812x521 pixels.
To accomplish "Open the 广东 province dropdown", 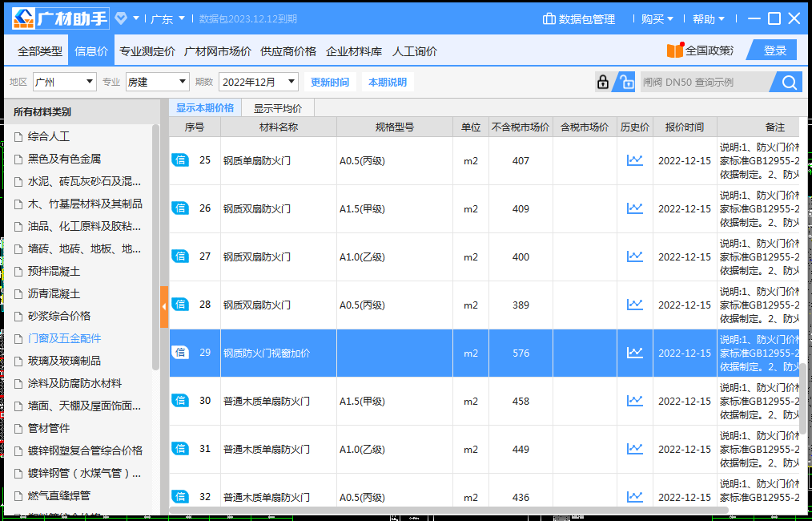I will click(x=167, y=19).
